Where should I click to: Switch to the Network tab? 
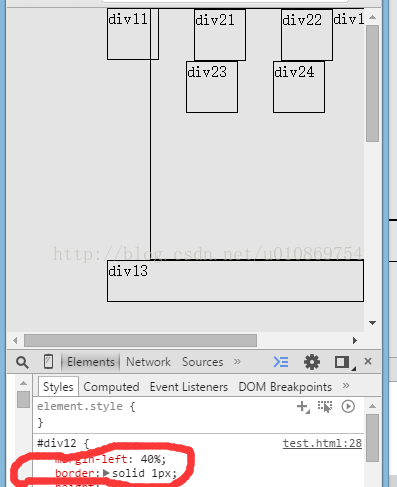(148, 362)
